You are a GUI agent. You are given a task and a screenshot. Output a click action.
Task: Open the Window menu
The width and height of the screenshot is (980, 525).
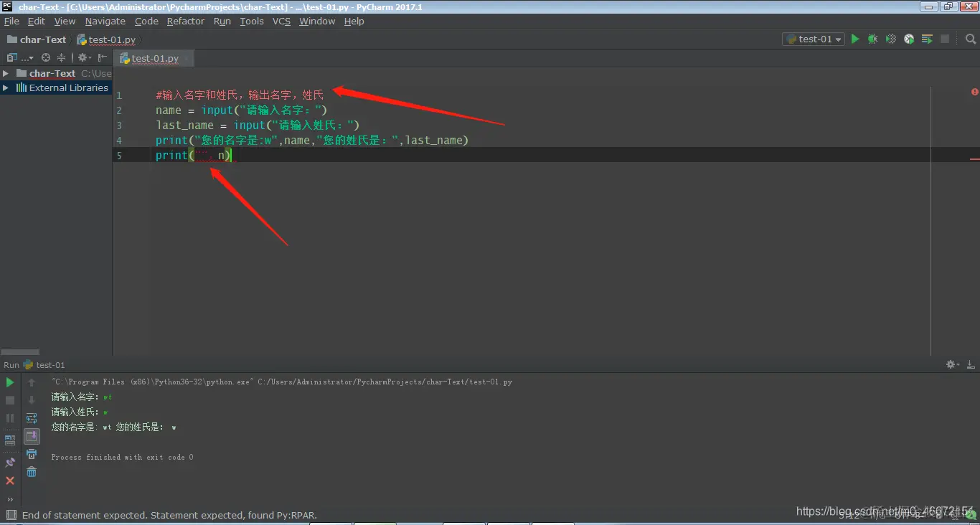(317, 21)
